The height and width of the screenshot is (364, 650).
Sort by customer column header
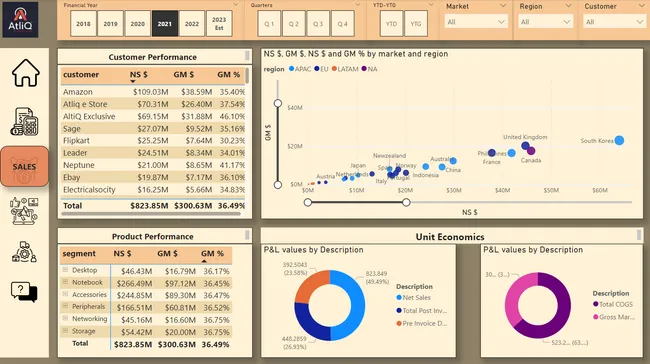click(81, 75)
